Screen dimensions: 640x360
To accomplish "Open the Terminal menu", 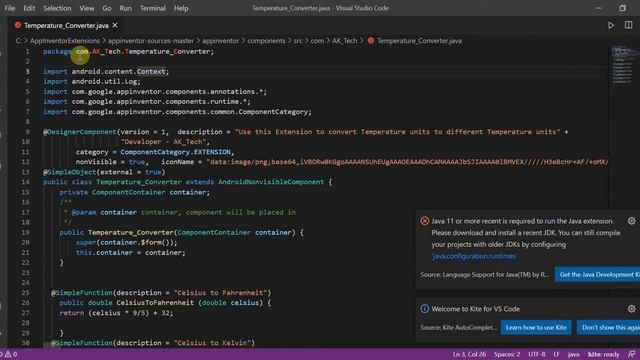I will [153, 8].
